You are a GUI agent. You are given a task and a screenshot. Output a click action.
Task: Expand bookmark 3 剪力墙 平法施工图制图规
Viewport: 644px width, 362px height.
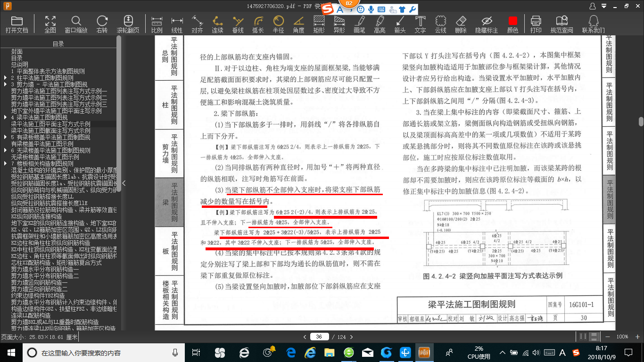click(5, 84)
